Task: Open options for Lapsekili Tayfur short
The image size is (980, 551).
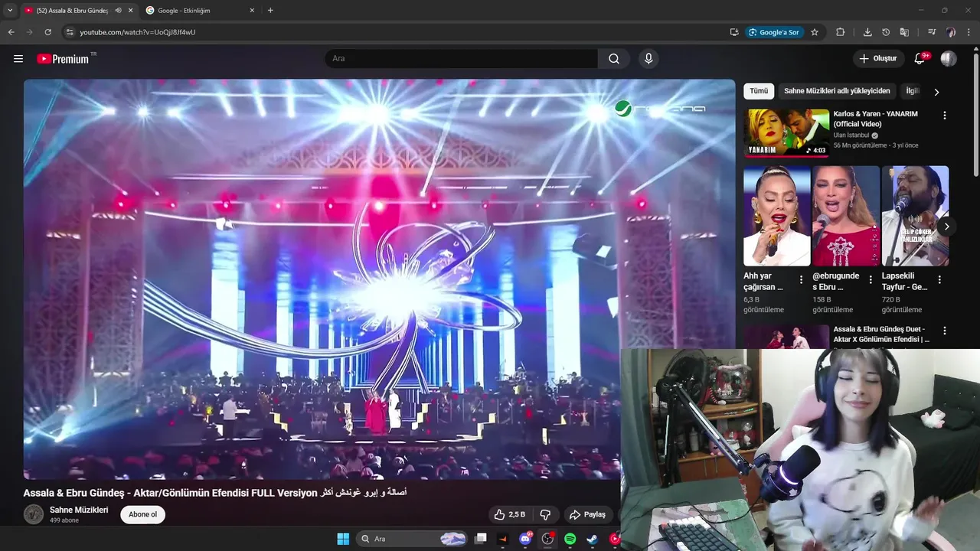Action: click(939, 280)
